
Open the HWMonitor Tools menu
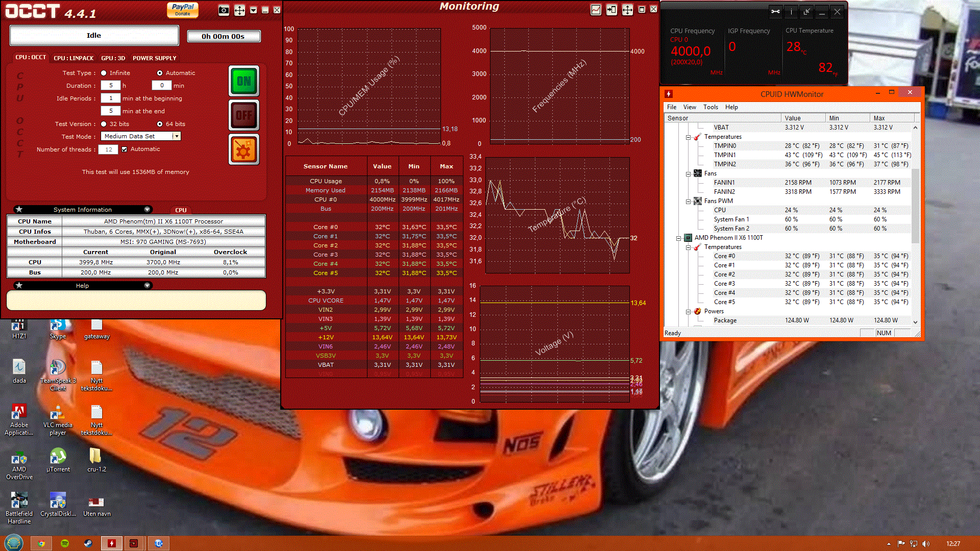(710, 107)
